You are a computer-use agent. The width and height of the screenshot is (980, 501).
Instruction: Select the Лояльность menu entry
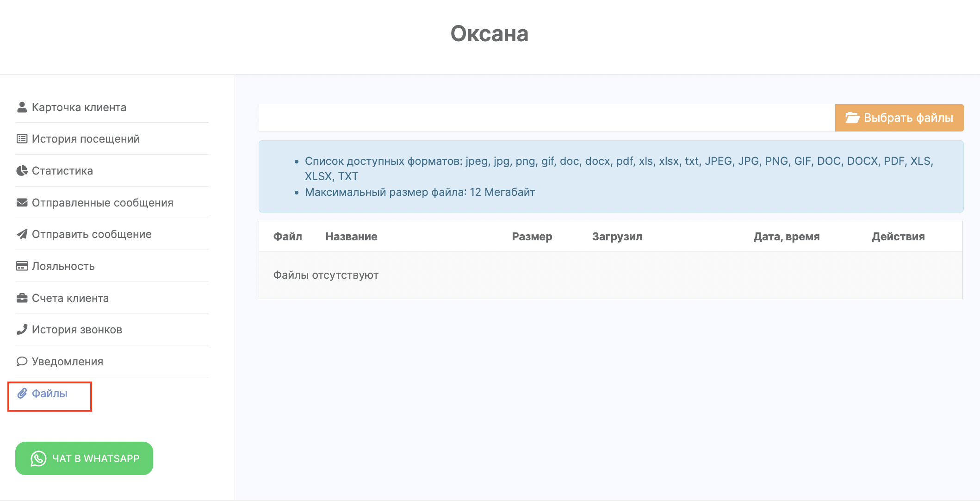point(63,266)
